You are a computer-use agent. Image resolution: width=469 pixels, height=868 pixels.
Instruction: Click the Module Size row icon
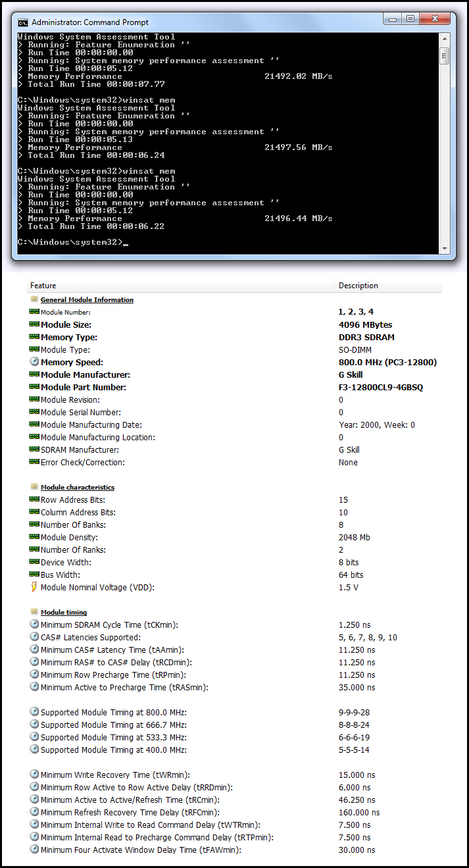(x=34, y=324)
